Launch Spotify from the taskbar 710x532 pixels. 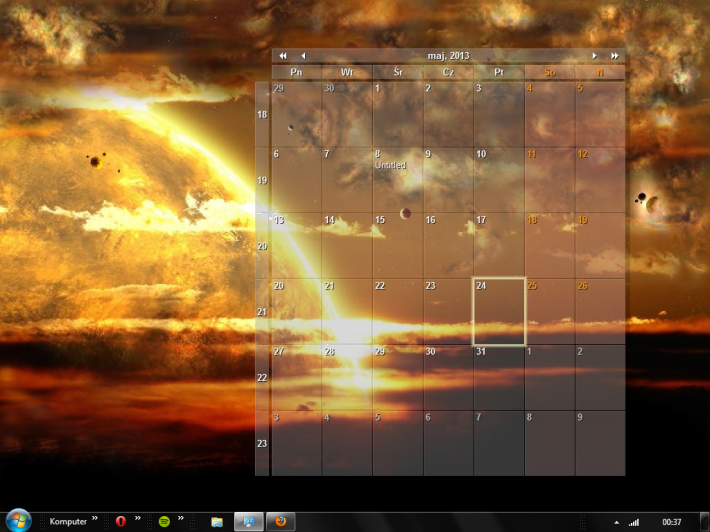(x=164, y=522)
